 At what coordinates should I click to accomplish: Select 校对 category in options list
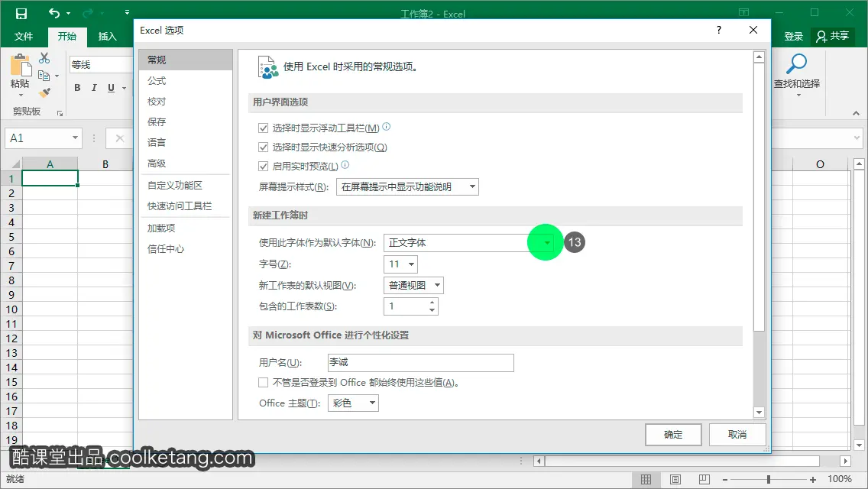click(x=186, y=102)
